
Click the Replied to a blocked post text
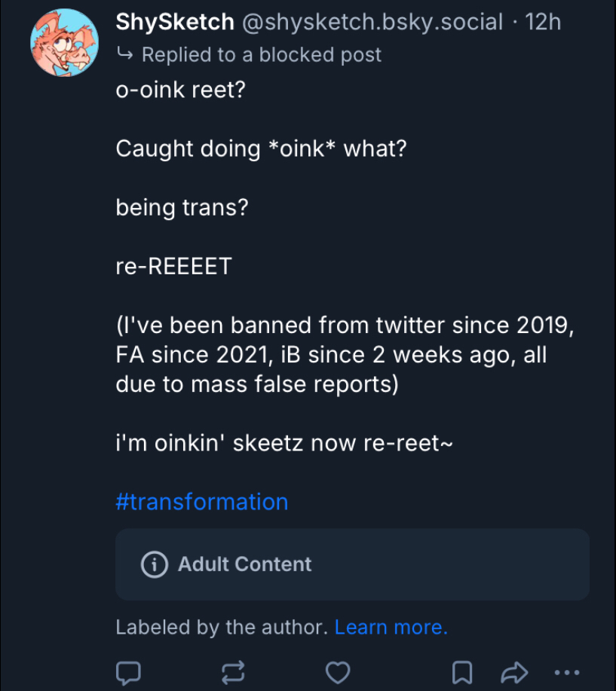point(261,55)
